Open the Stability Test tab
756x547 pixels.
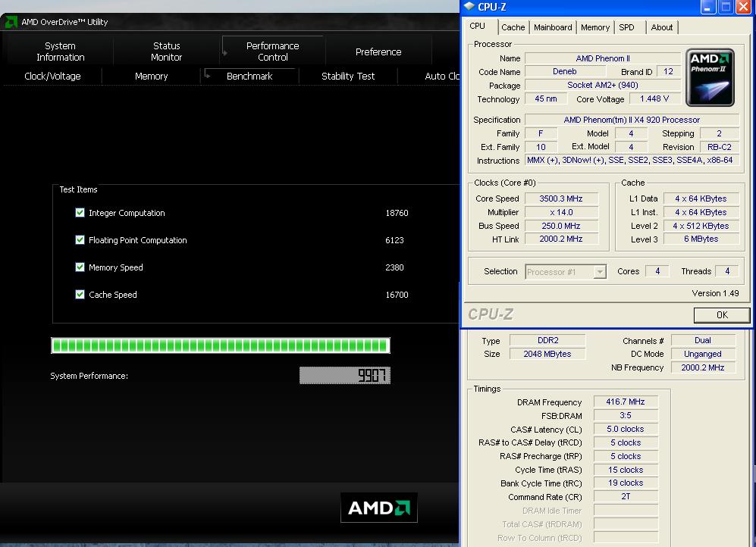pyautogui.click(x=348, y=76)
